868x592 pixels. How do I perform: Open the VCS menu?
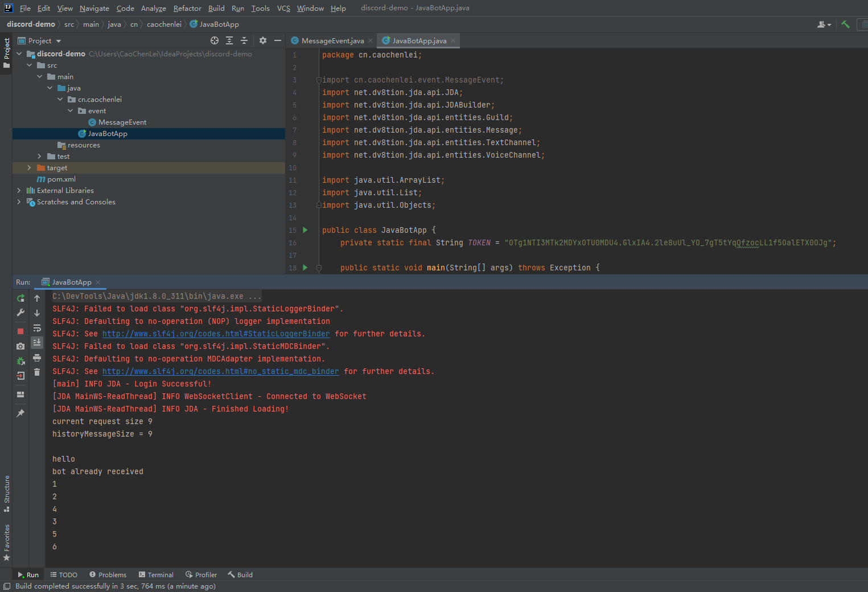(x=283, y=8)
